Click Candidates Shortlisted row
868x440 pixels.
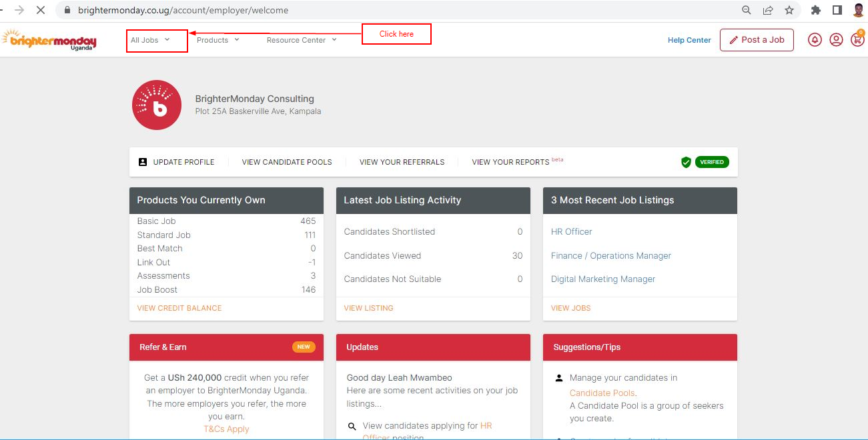(433, 232)
